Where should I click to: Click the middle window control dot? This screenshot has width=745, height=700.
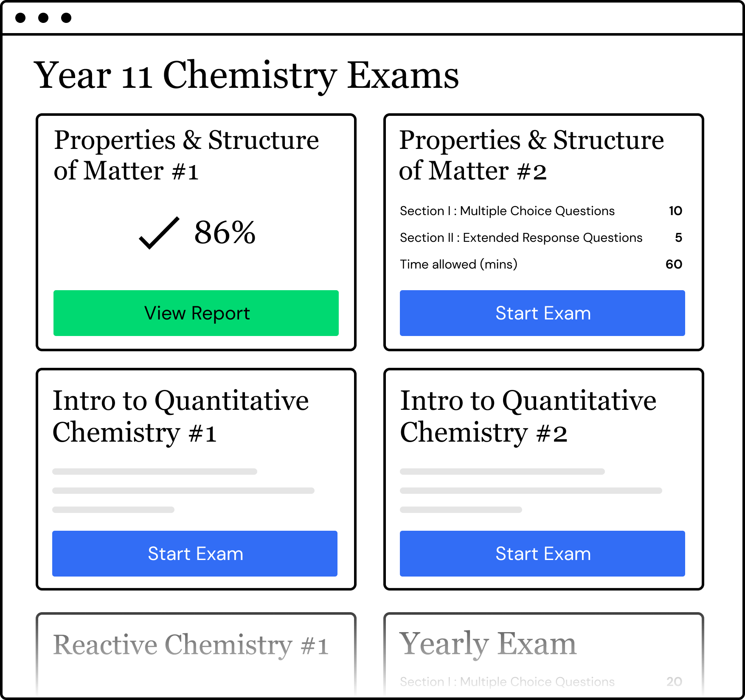point(43,18)
